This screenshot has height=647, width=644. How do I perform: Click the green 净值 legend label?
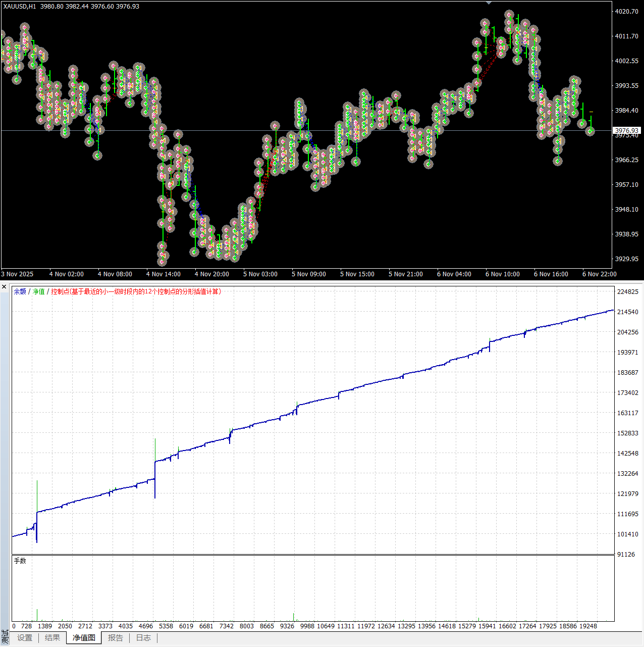pos(39,291)
